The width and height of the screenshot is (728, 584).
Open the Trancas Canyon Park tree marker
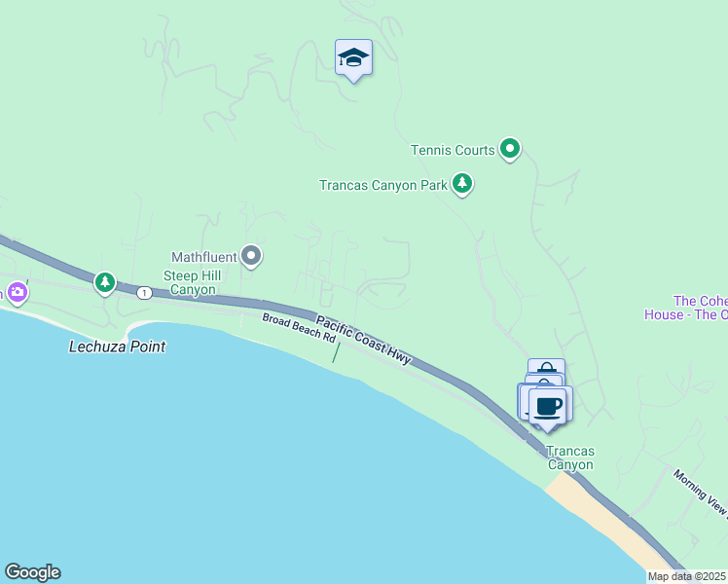click(x=462, y=184)
